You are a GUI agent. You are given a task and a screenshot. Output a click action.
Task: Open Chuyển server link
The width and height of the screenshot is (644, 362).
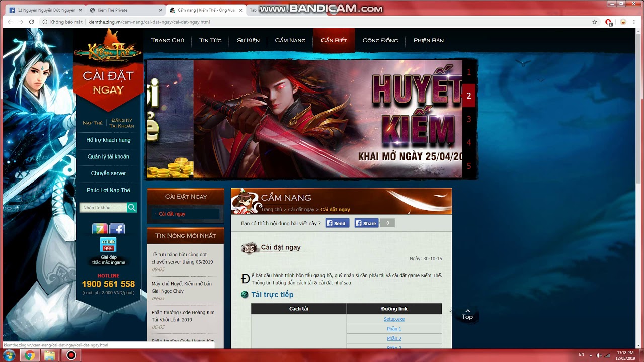point(108,173)
